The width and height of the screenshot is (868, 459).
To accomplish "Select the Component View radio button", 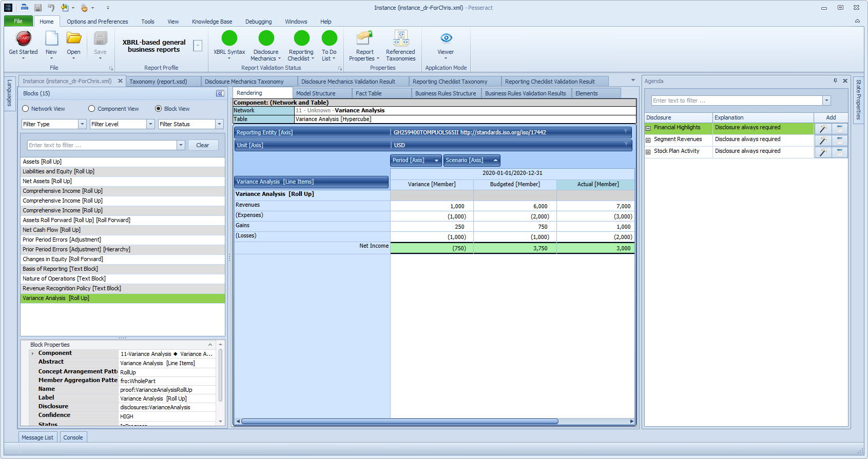I will tap(92, 109).
